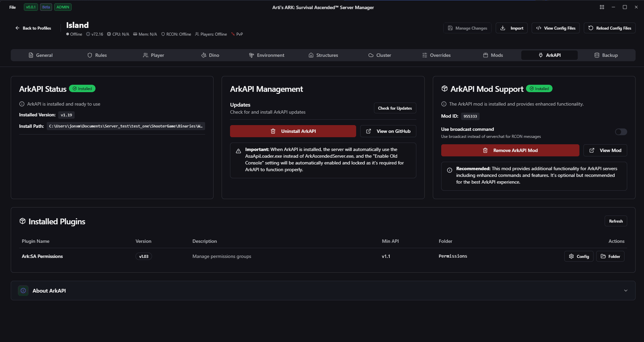The image size is (644, 342).
Task: Select the Cluster tab icon
Action: coord(371,55)
